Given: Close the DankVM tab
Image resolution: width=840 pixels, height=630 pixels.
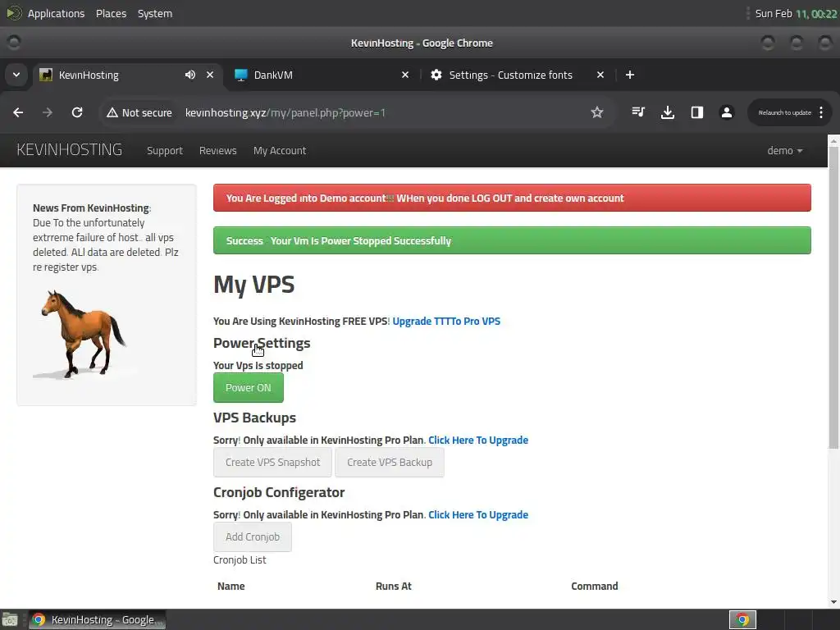Looking at the screenshot, I should point(405,75).
